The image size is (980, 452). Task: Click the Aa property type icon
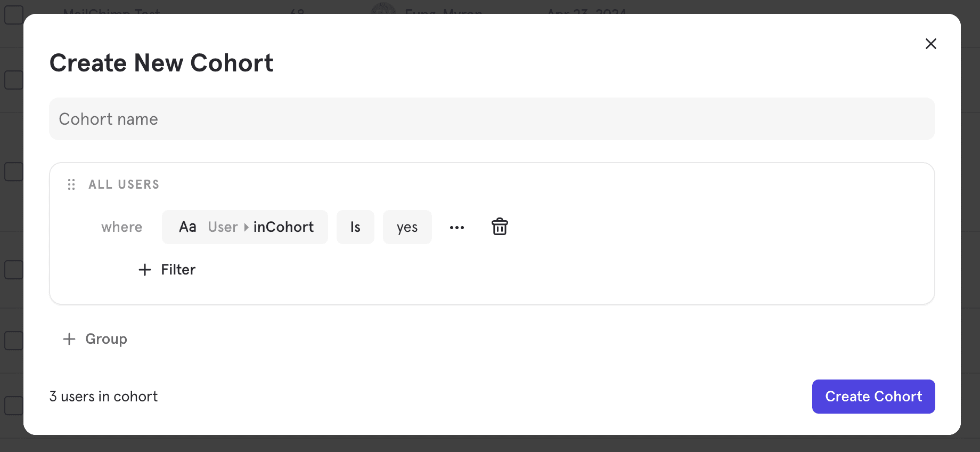187,227
